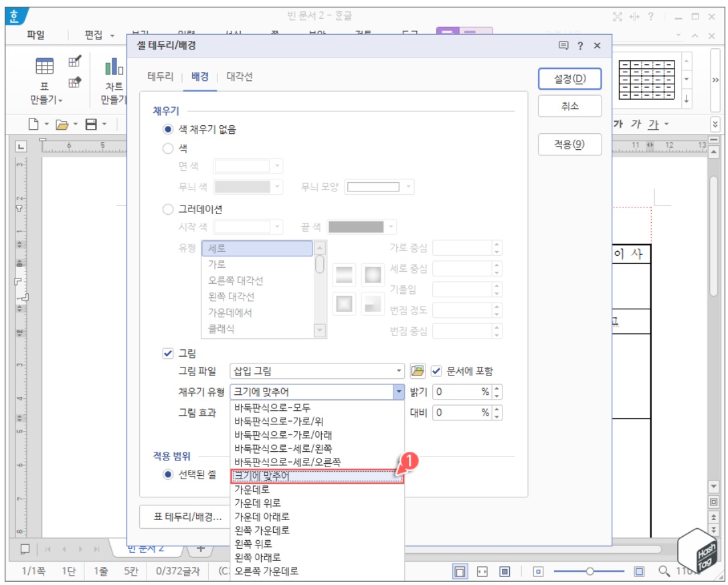Select the gradient preset top-left thumbnail
Screen dimensions: 728x585
[x=344, y=274]
